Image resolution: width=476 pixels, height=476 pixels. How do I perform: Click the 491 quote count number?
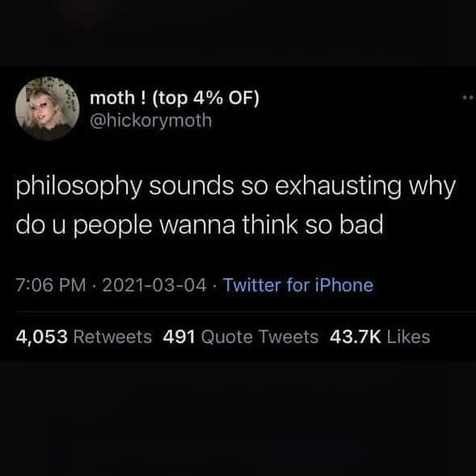coord(179,337)
